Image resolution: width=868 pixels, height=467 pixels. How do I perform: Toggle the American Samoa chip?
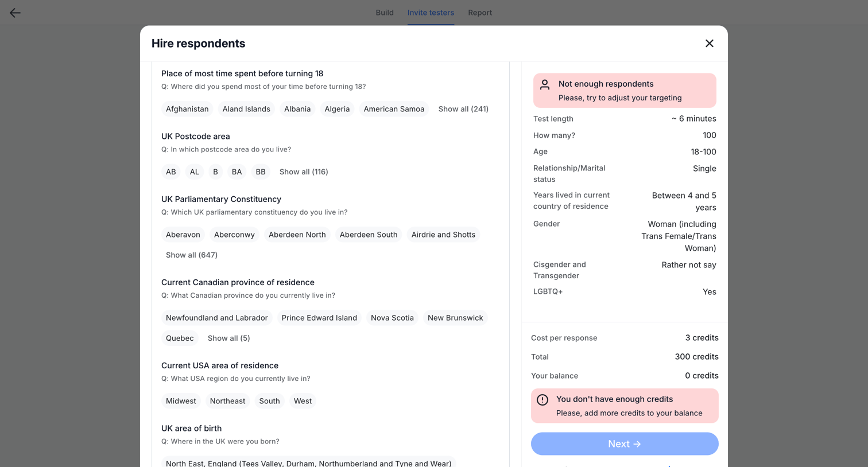[394, 109]
